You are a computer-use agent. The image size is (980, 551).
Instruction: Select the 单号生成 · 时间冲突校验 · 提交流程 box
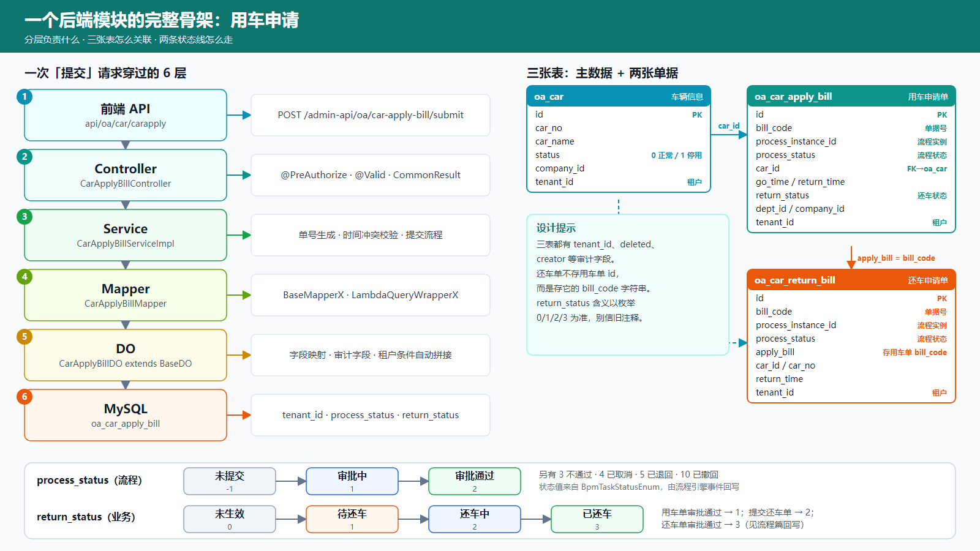click(371, 235)
